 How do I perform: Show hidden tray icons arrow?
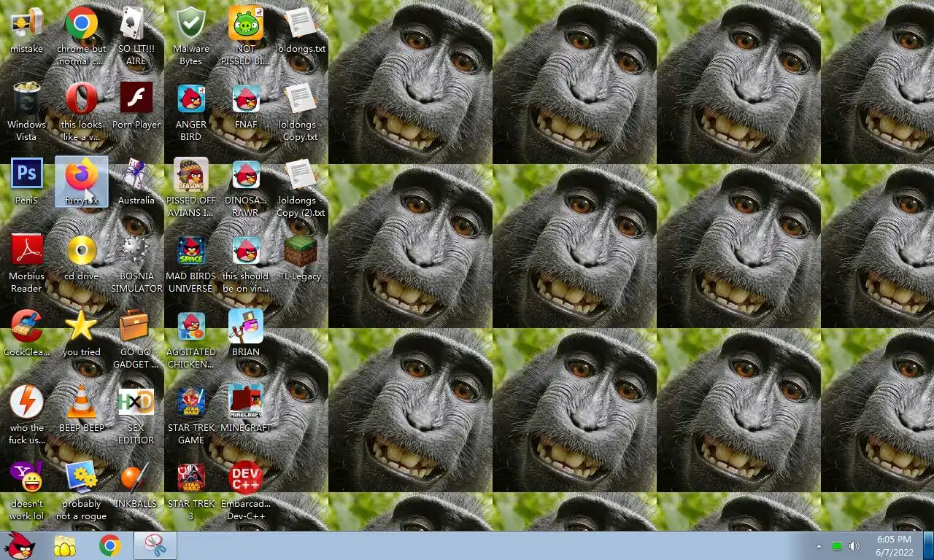pos(819,546)
